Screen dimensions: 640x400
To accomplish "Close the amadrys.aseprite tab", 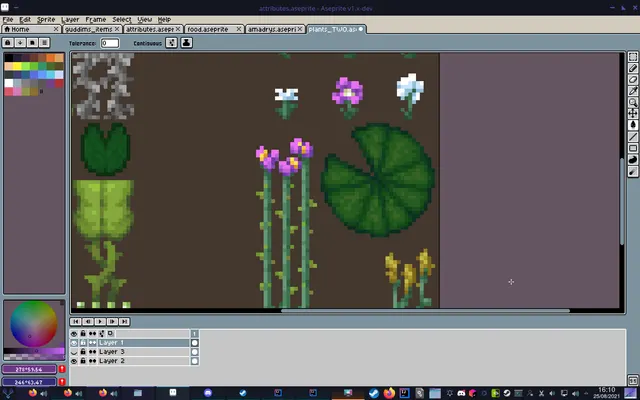I will 300,29.
